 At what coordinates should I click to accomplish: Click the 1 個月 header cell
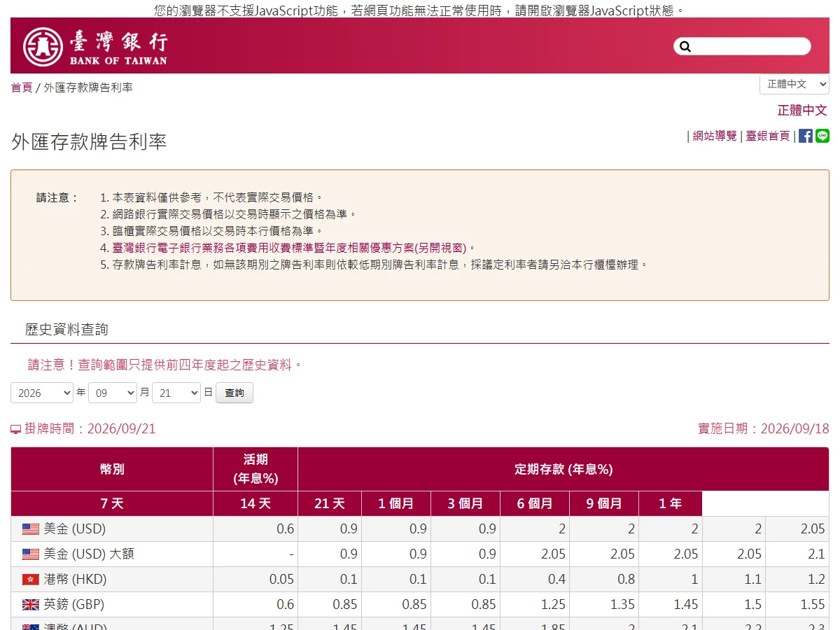click(396, 503)
